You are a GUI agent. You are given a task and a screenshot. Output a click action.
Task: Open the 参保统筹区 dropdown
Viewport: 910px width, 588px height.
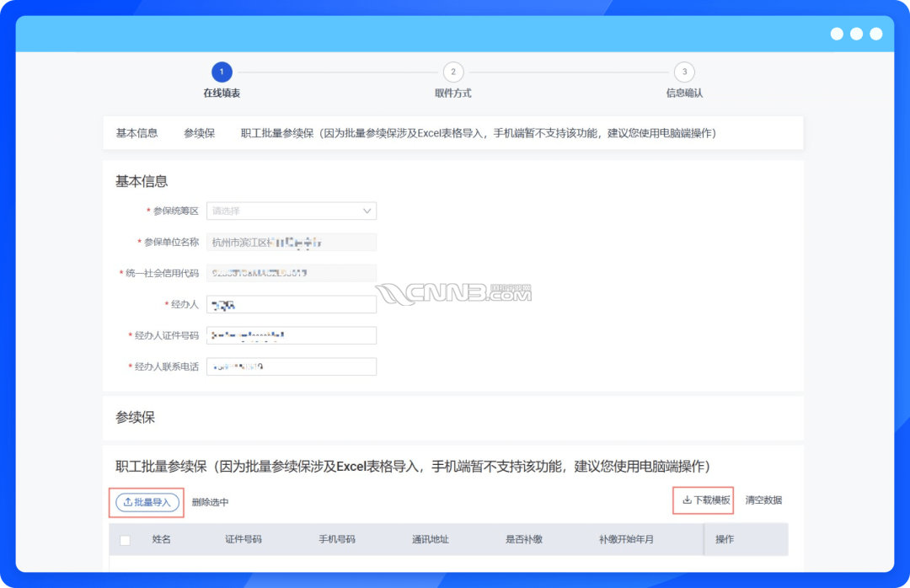292,211
